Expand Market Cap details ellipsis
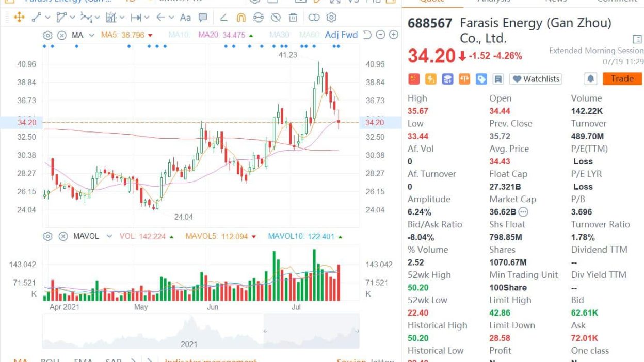 523,212
